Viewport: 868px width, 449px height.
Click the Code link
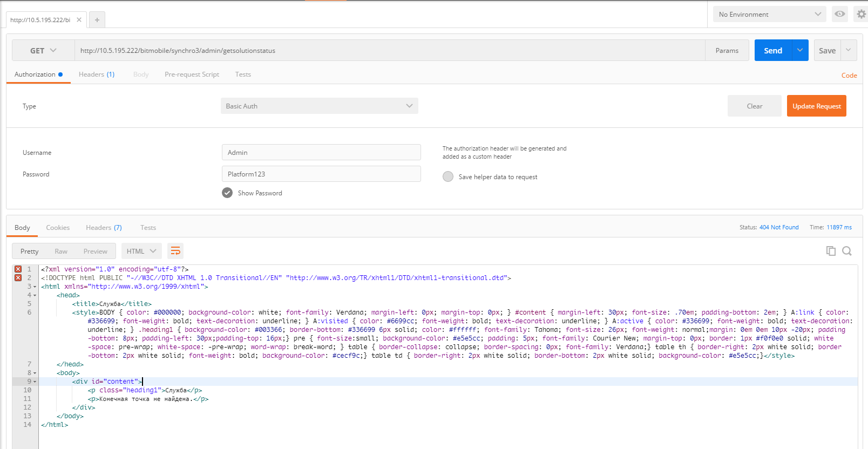tap(849, 76)
